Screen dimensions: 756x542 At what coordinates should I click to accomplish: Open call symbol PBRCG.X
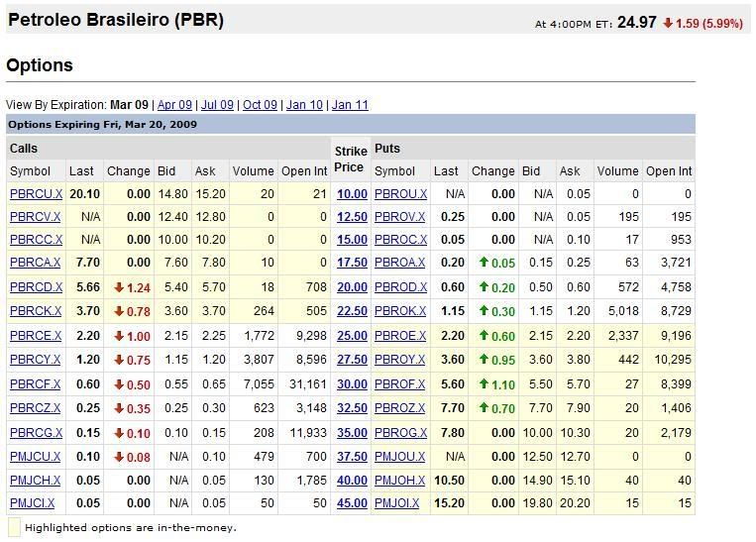36,433
